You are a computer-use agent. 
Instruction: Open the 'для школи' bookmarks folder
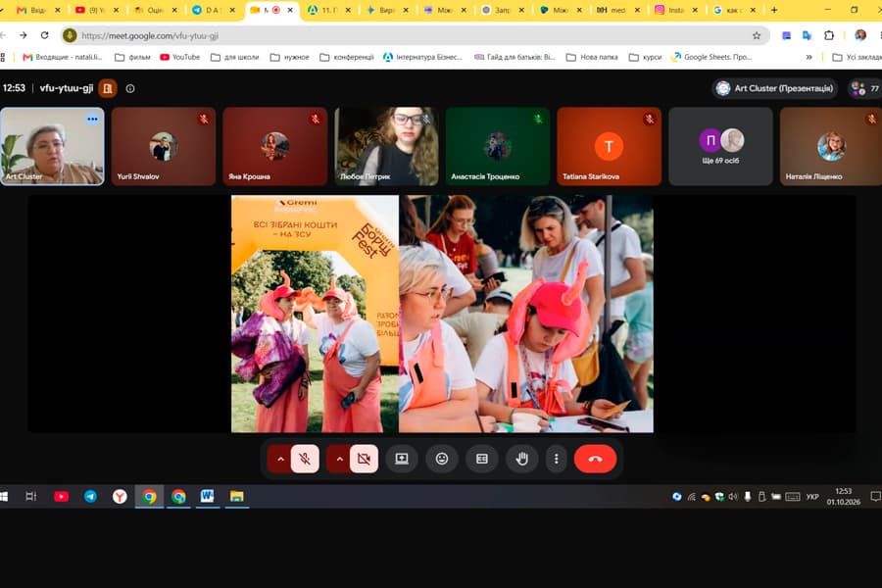[235, 57]
